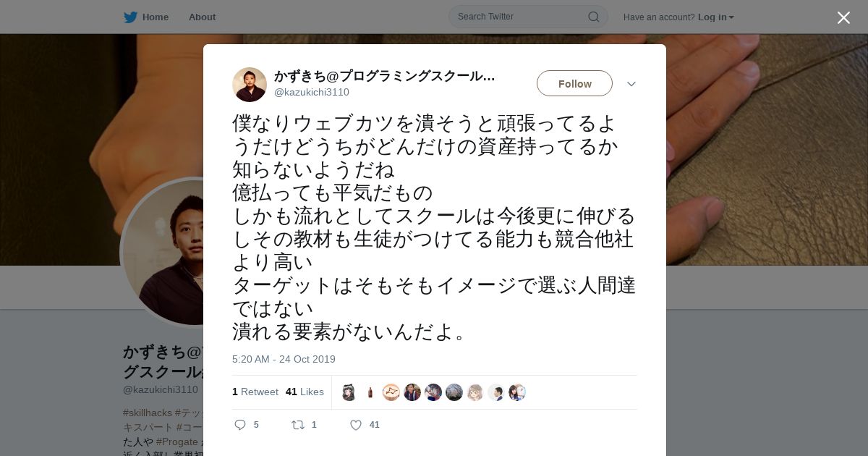868x456 pixels.
Task: Open the tweet timestamp 5:20 AM link
Action: (284, 359)
